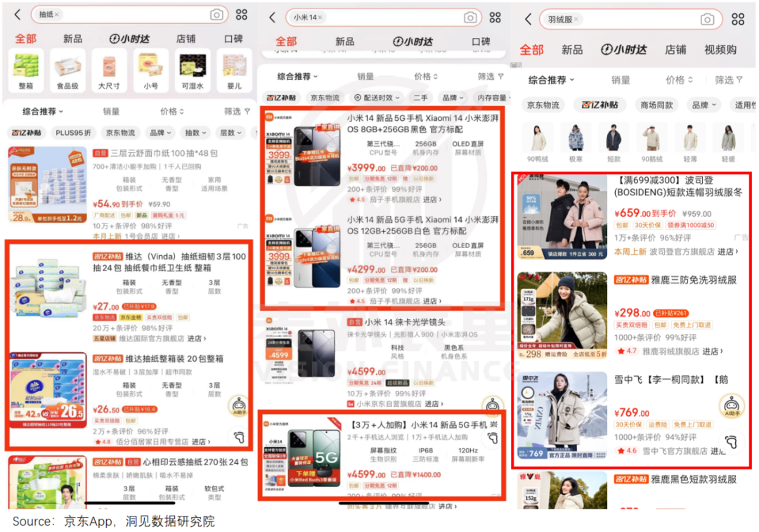Expand 品牌 dropdown in 抽纸 results
This screenshot has height=532, width=759.
(x=160, y=133)
